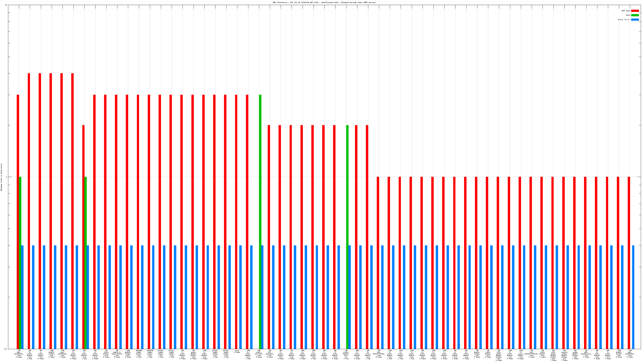Click the Message Count y-axis title

1,177
